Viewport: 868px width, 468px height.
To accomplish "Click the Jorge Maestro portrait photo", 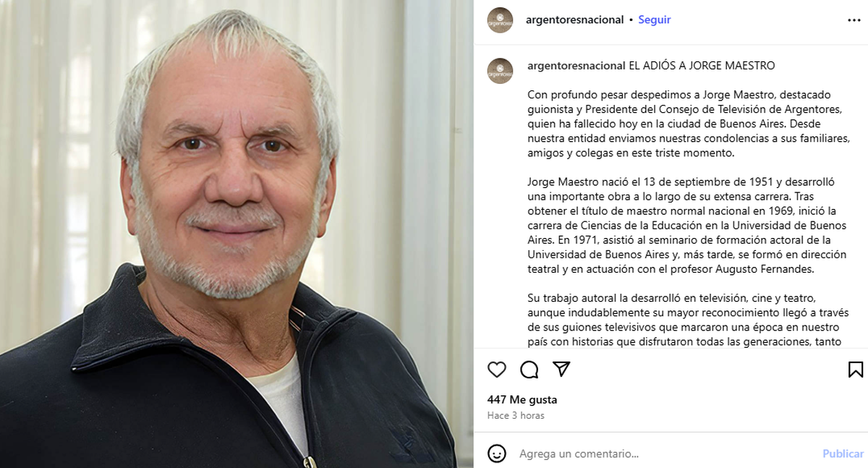I will [x=237, y=234].
